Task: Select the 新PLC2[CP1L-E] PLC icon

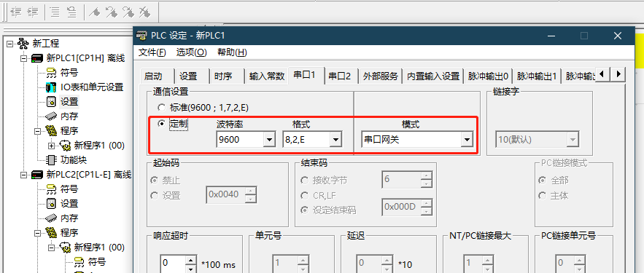Action: 37,175
